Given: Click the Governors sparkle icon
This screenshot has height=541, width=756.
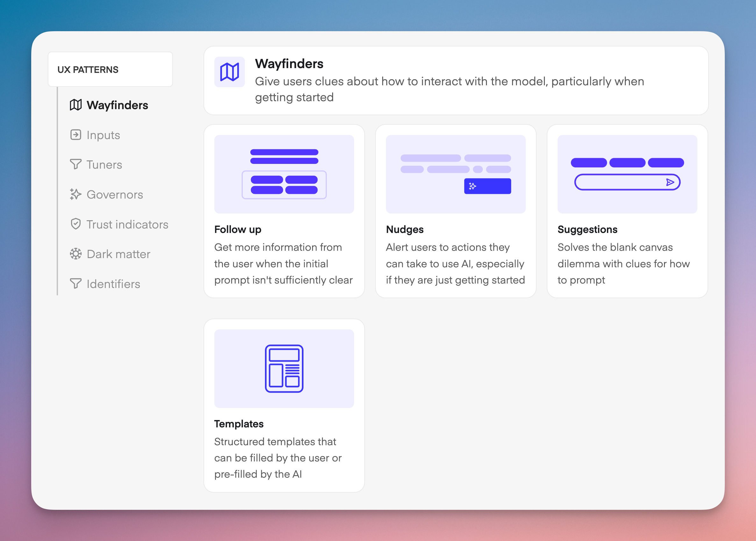Looking at the screenshot, I should click(76, 194).
